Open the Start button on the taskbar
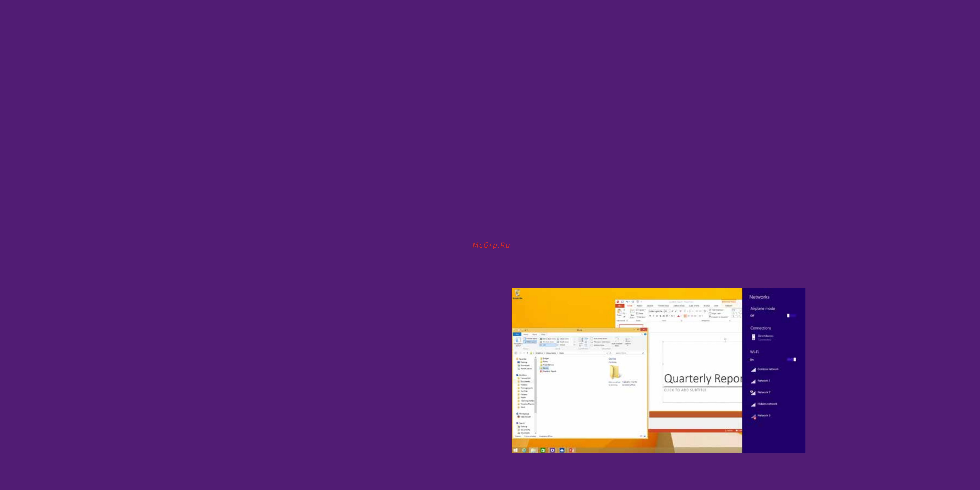 [516, 450]
